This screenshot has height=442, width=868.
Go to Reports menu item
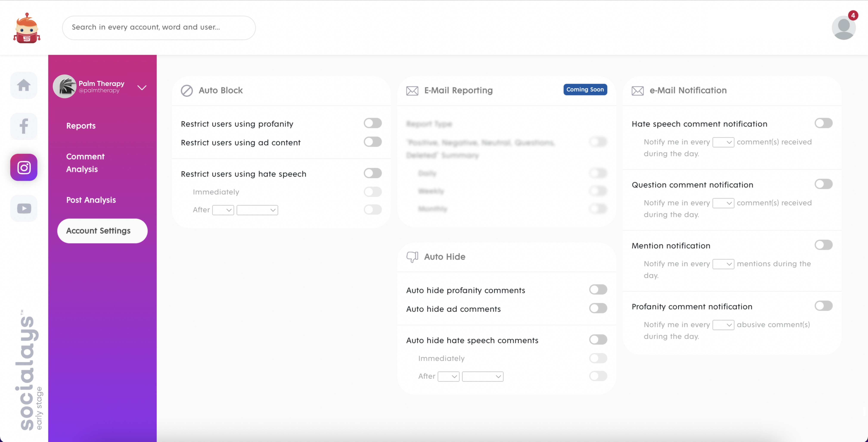point(81,126)
